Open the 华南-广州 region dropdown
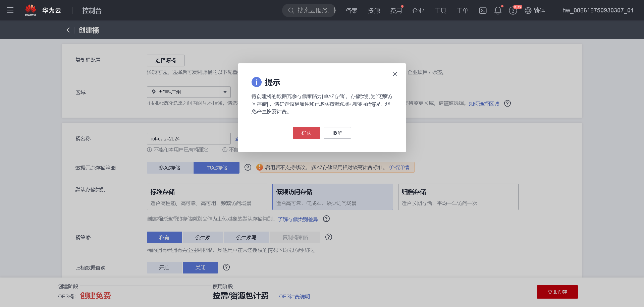The width and height of the screenshot is (644, 307). click(189, 92)
